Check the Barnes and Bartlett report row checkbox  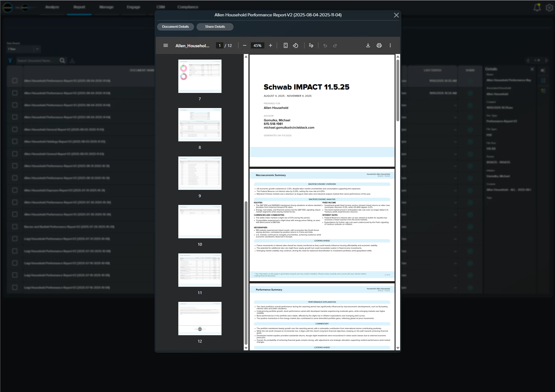[15, 227]
